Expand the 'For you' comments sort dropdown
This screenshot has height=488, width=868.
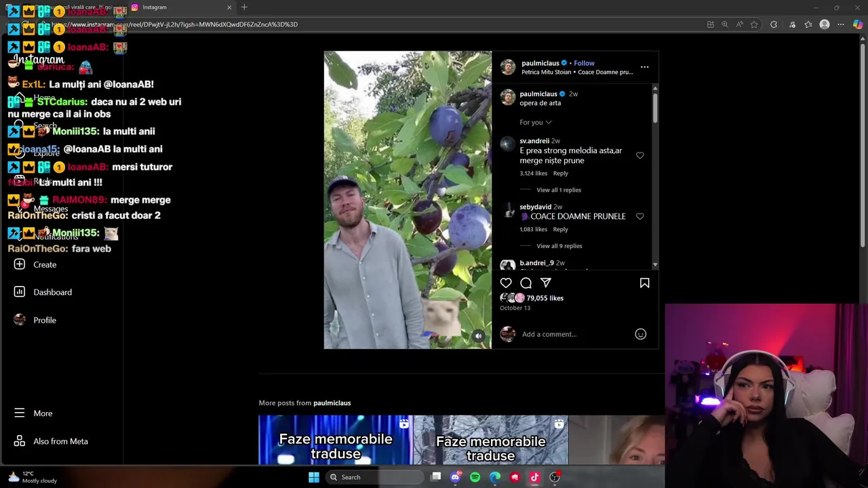click(536, 123)
